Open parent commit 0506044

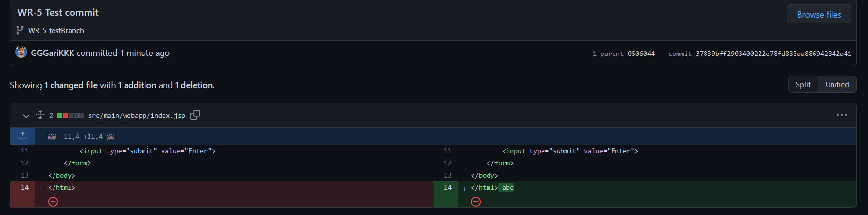click(641, 54)
